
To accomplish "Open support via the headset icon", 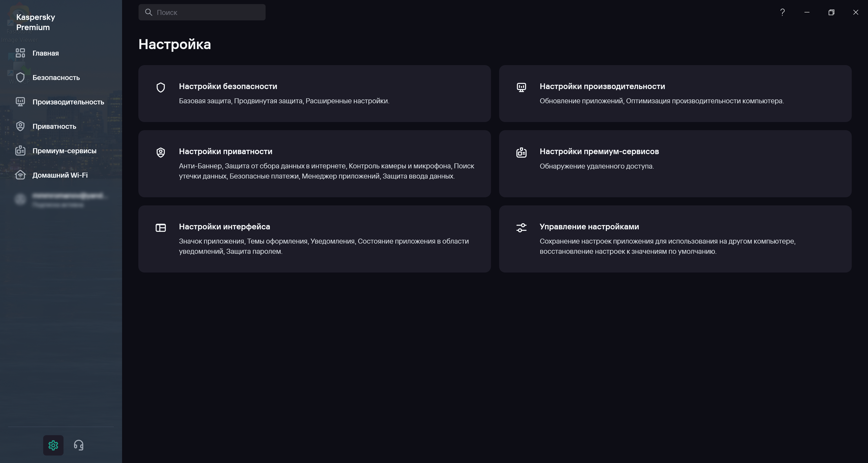I will [78, 445].
